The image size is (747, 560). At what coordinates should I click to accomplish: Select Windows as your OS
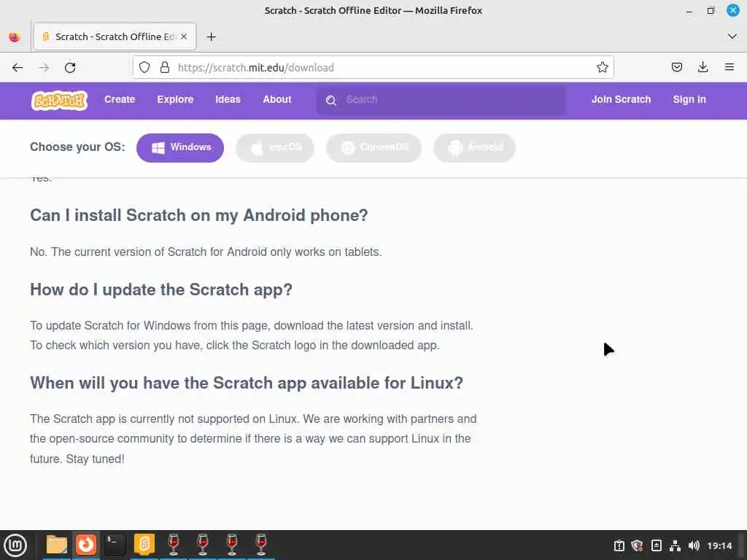tap(180, 147)
